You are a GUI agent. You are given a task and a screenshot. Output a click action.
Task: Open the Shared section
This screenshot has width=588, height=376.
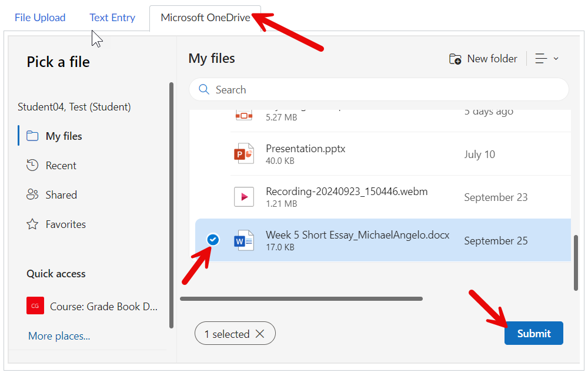coord(61,194)
